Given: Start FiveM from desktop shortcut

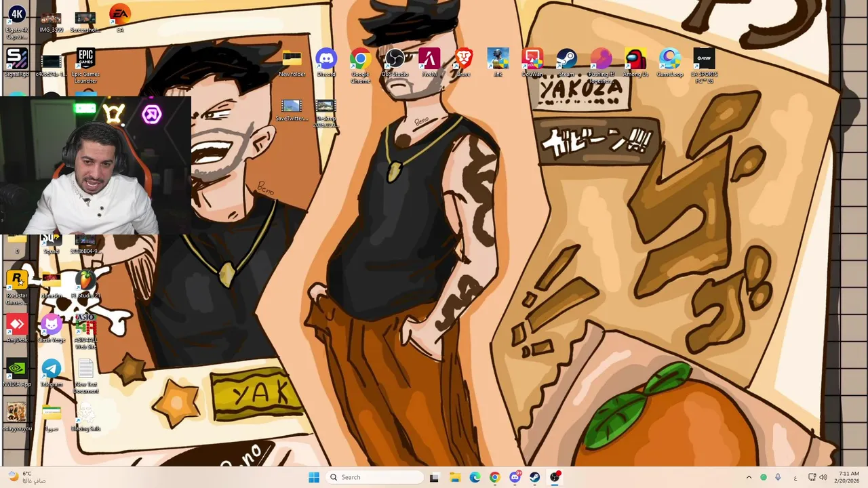Looking at the screenshot, I should click(429, 63).
